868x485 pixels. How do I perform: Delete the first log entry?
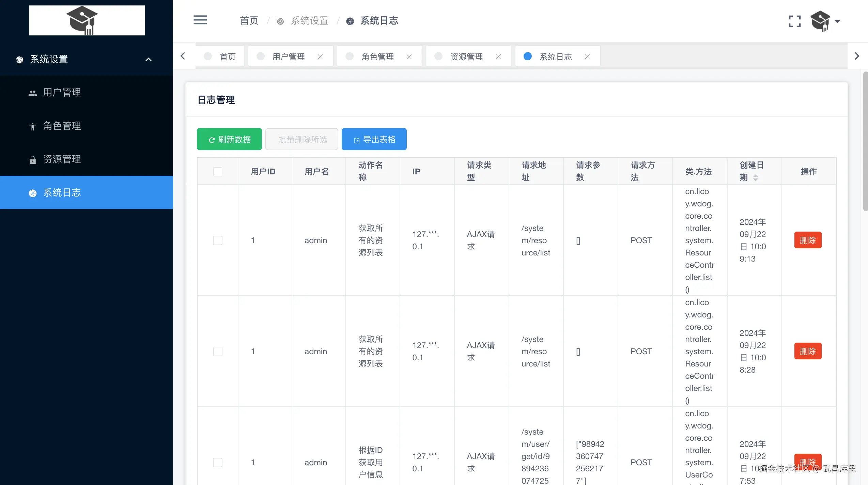pyautogui.click(x=808, y=240)
